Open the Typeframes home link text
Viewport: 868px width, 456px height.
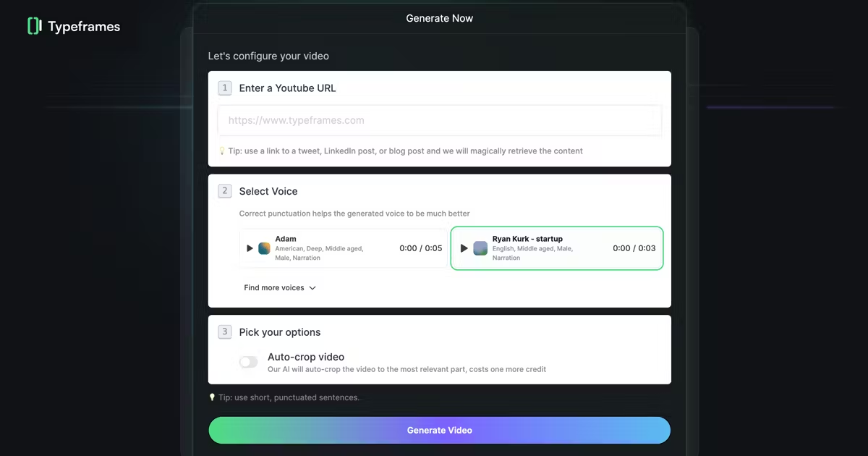coord(84,27)
